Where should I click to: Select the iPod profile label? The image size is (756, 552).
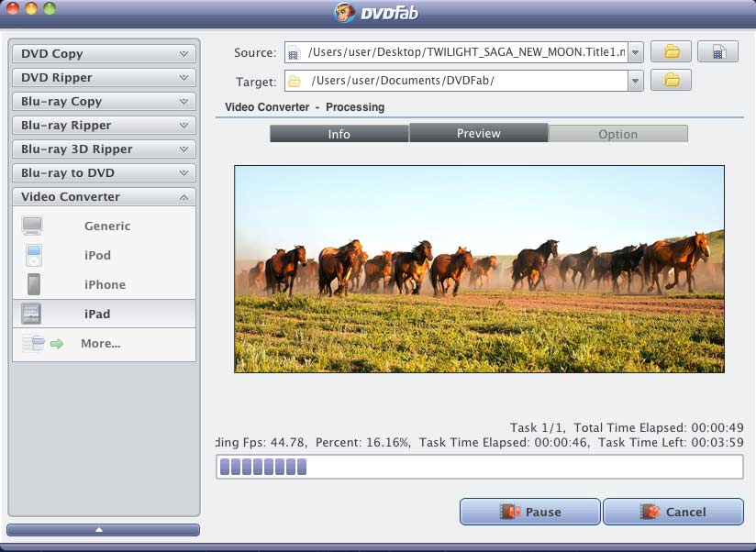(97, 255)
